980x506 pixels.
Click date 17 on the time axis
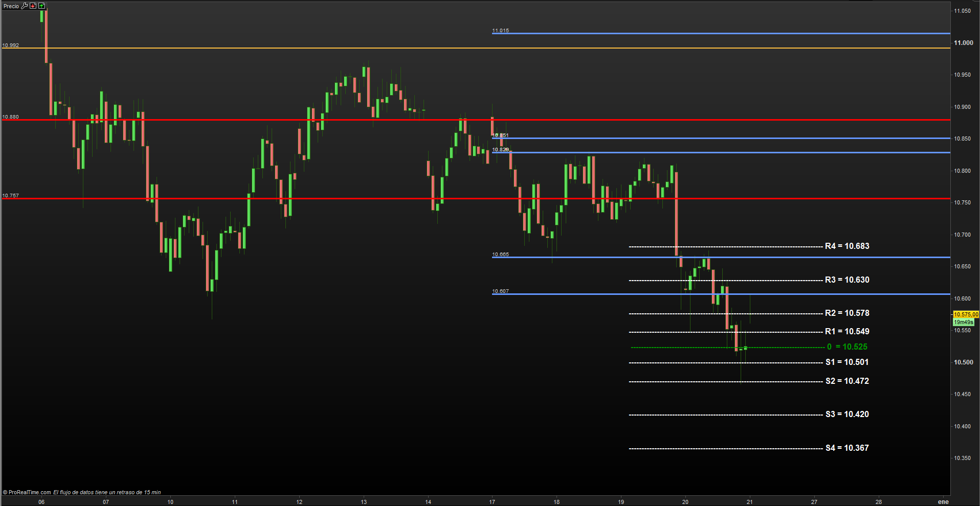(x=492, y=502)
